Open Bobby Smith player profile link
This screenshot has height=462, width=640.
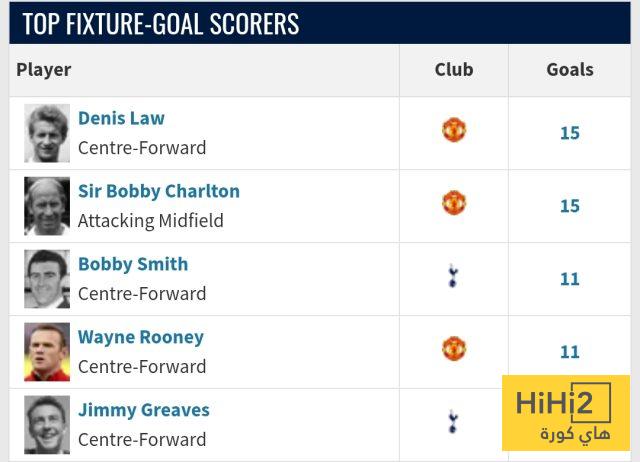(133, 264)
